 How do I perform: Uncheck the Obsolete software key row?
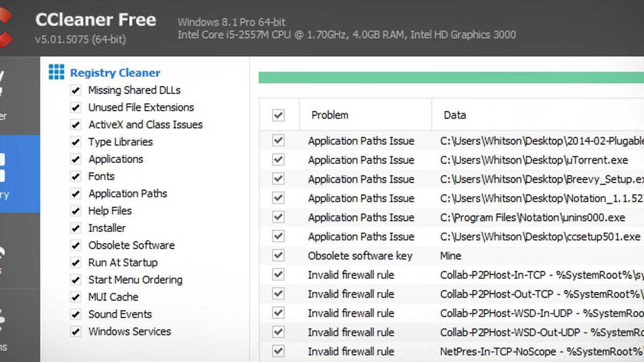tap(278, 255)
